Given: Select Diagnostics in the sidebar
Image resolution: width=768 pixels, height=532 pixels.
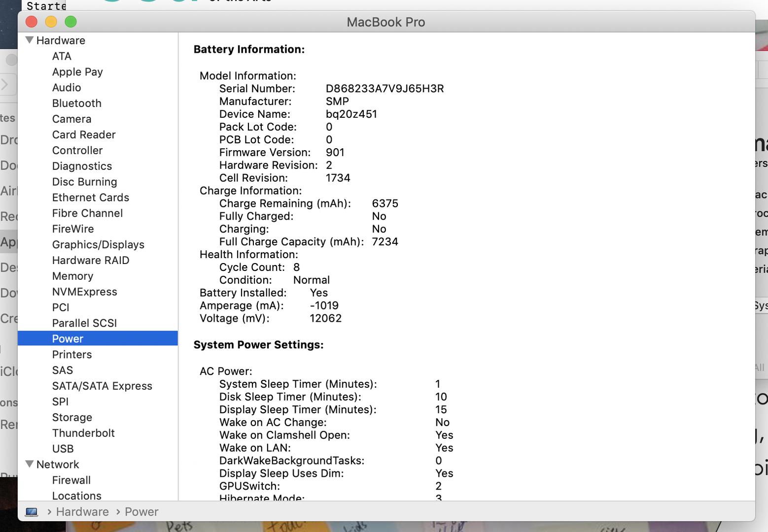Looking at the screenshot, I should pyautogui.click(x=82, y=166).
